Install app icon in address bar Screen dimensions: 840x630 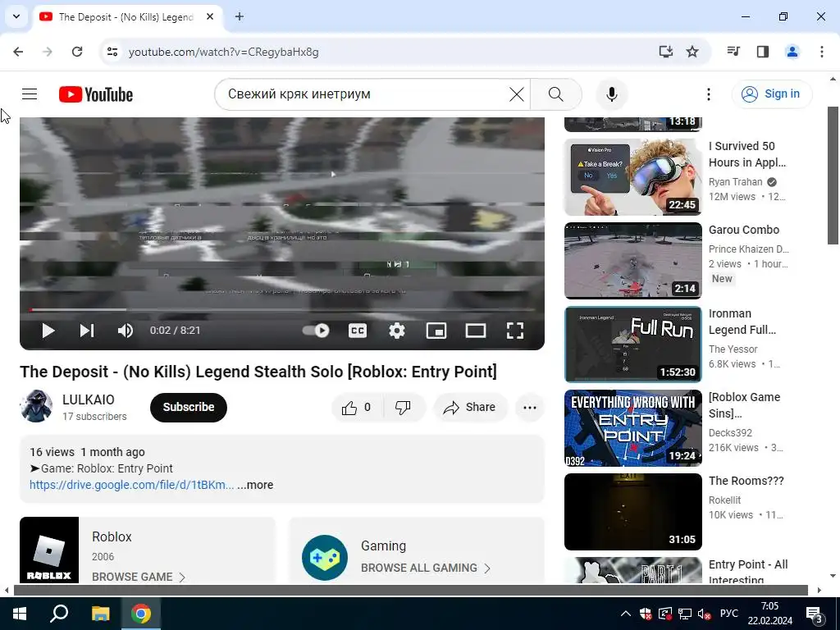pyautogui.click(x=665, y=52)
